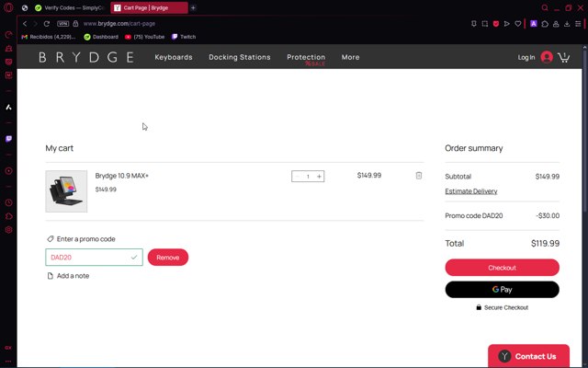The width and height of the screenshot is (588, 368).
Task: Open the purple Aria extension icon
Action: [533, 24]
